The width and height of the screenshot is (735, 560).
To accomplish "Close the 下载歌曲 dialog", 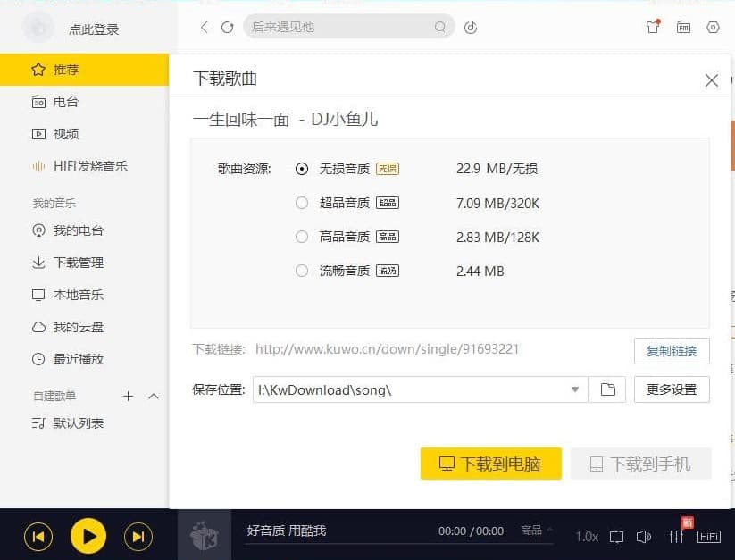I will [712, 80].
